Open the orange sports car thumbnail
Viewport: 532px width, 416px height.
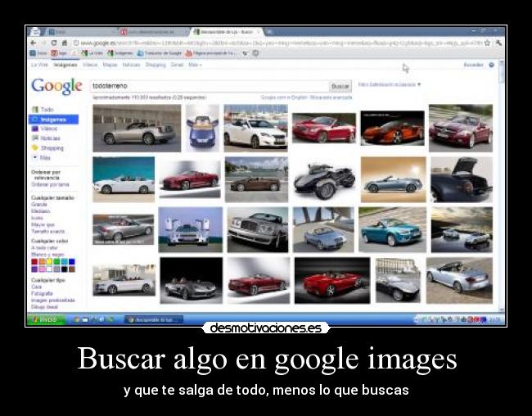pyautogui.click(x=393, y=128)
